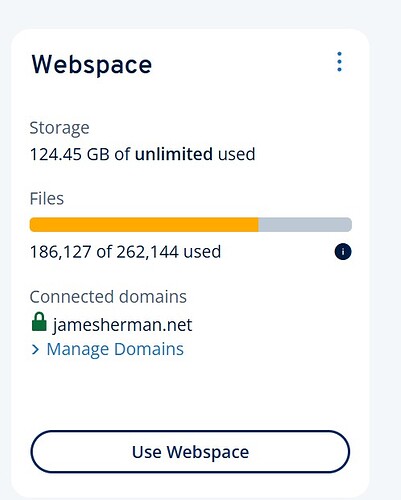401x500 pixels.
Task: Click the Storage label
Action: point(59,128)
